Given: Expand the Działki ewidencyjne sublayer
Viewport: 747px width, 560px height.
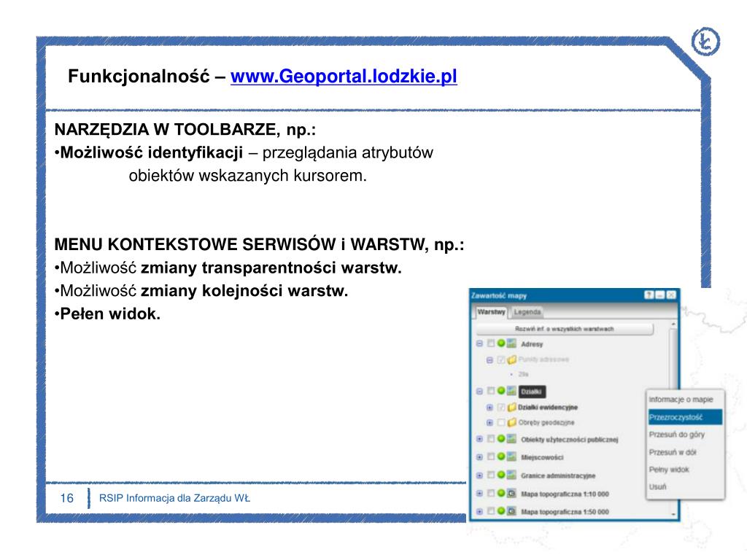Looking at the screenshot, I should pyautogui.click(x=489, y=408).
